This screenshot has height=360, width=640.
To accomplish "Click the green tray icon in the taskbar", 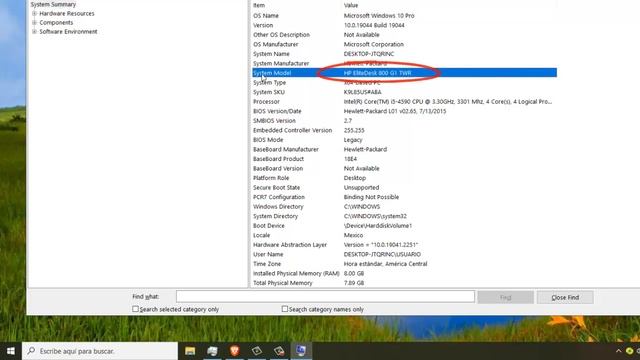I will [629, 351].
